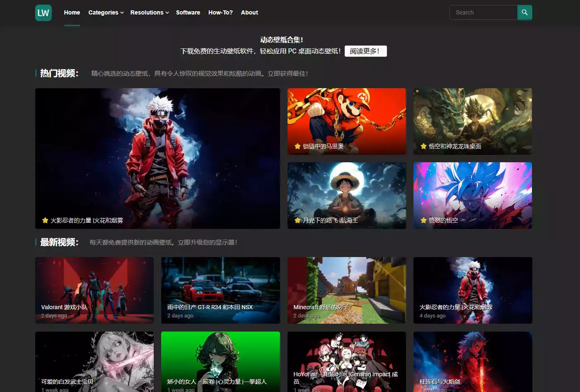Viewport: 580px width, 392px height.
Task: Open the How-To? page
Action: coord(220,12)
